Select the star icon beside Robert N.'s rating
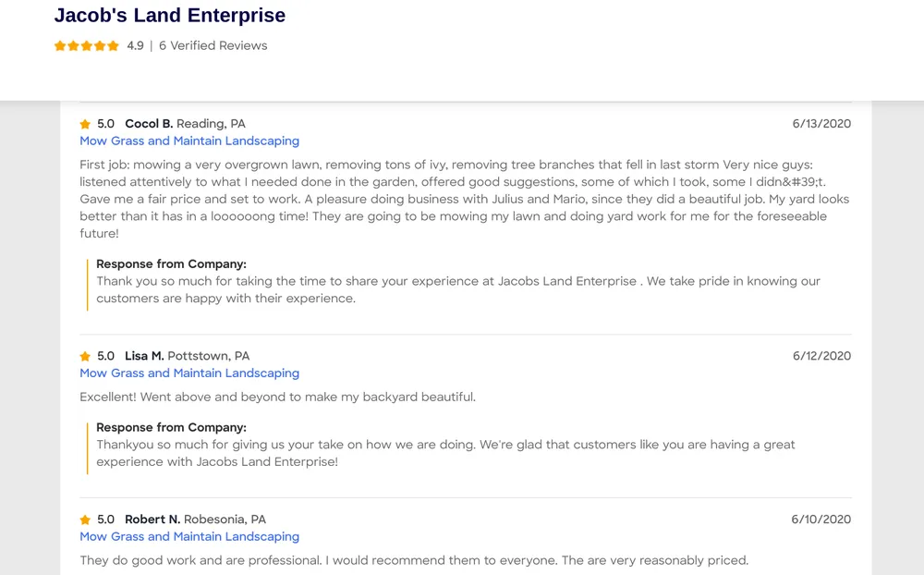924x575 pixels. coord(83,519)
